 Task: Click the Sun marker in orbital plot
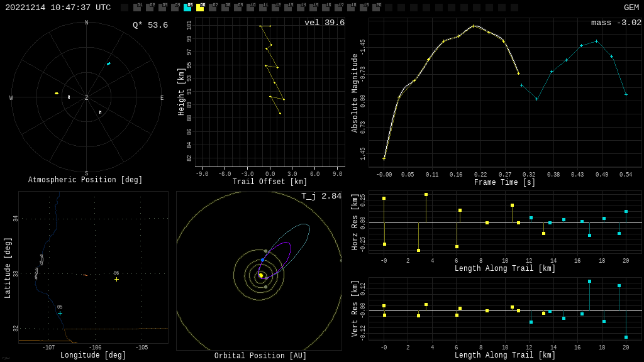pyautogui.click(x=261, y=275)
